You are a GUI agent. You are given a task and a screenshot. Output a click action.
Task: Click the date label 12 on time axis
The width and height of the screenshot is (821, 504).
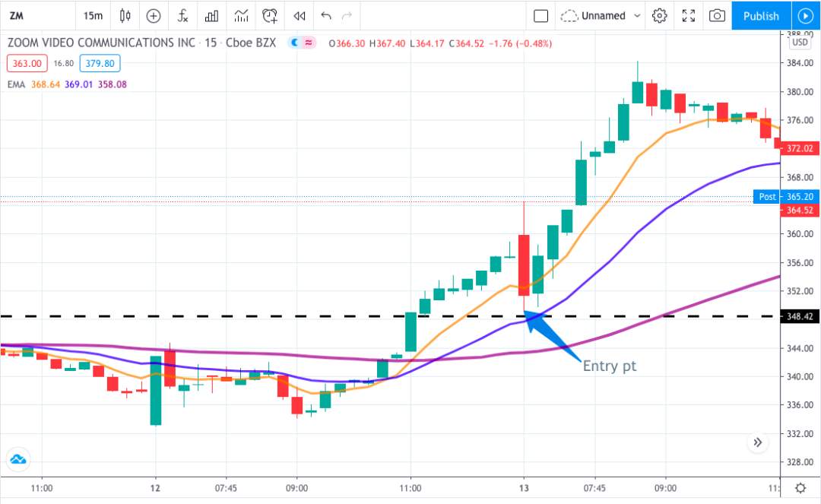coord(155,488)
